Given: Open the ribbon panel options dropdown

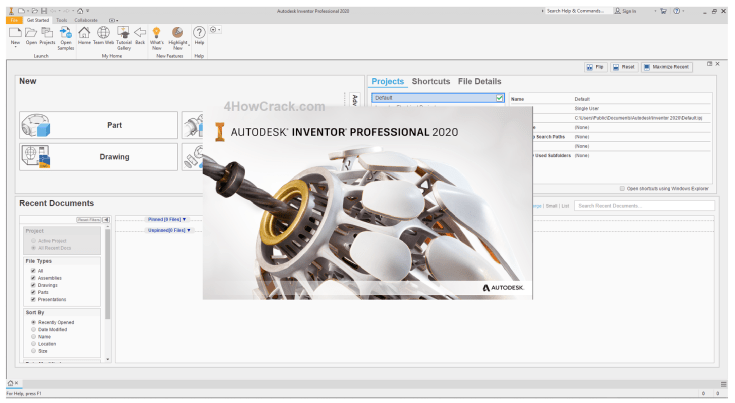Looking at the screenshot, I should (x=215, y=30).
